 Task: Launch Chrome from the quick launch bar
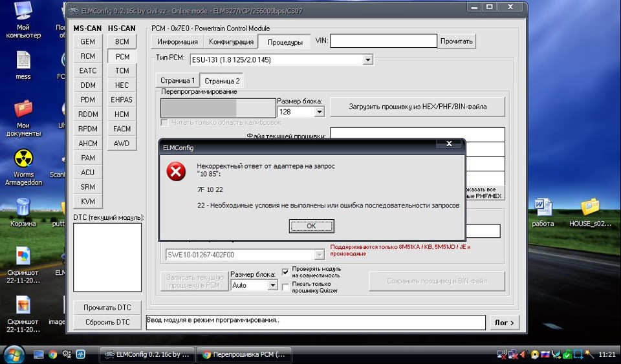pos(52,354)
